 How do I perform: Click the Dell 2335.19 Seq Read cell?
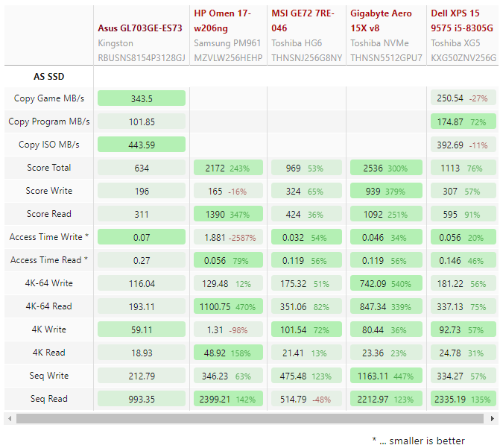point(463,399)
